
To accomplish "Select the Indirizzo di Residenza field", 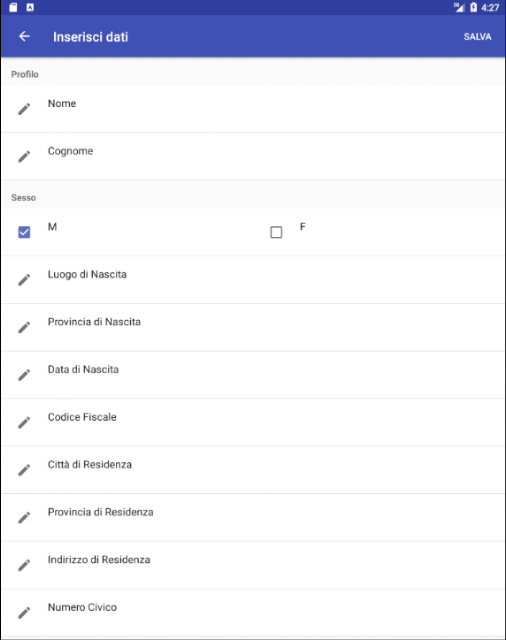I will (x=253, y=565).
